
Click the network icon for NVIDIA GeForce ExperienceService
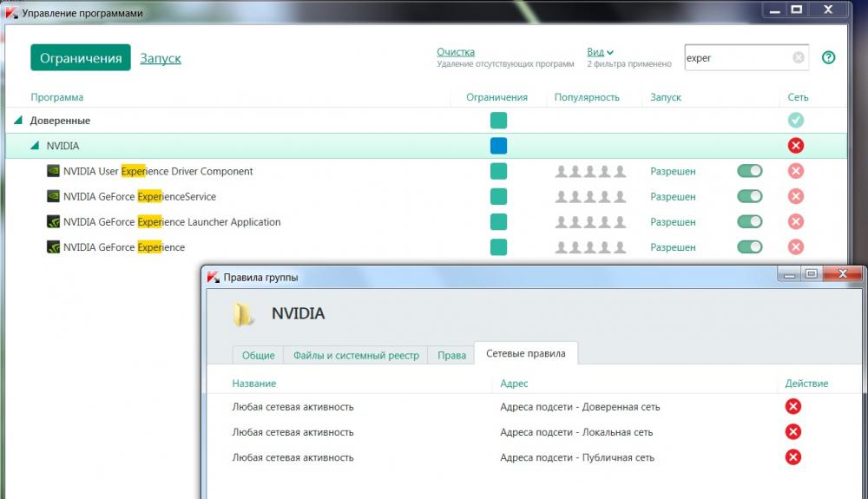coord(796,197)
